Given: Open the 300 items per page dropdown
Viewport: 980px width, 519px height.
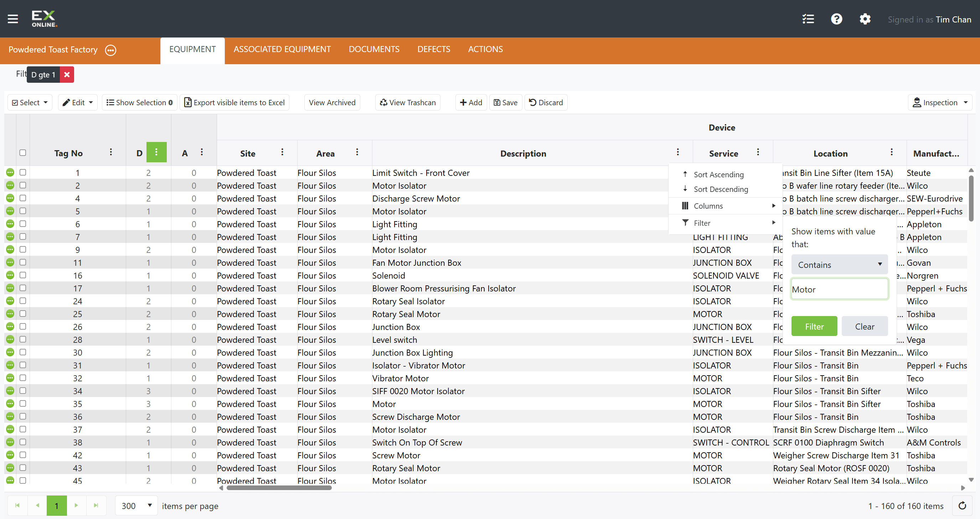Looking at the screenshot, I should 136,506.
